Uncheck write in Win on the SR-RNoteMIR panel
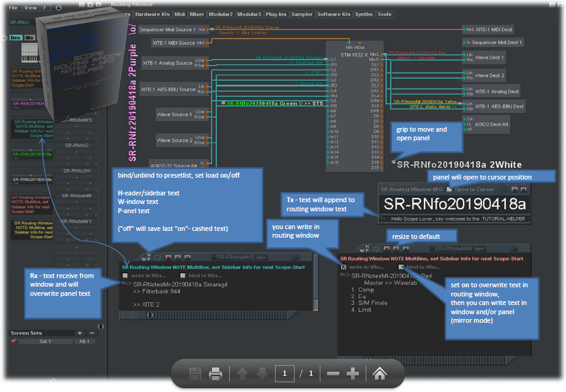This screenshot has width=566, height=392. pyautogui.click(x=343, y=266)
